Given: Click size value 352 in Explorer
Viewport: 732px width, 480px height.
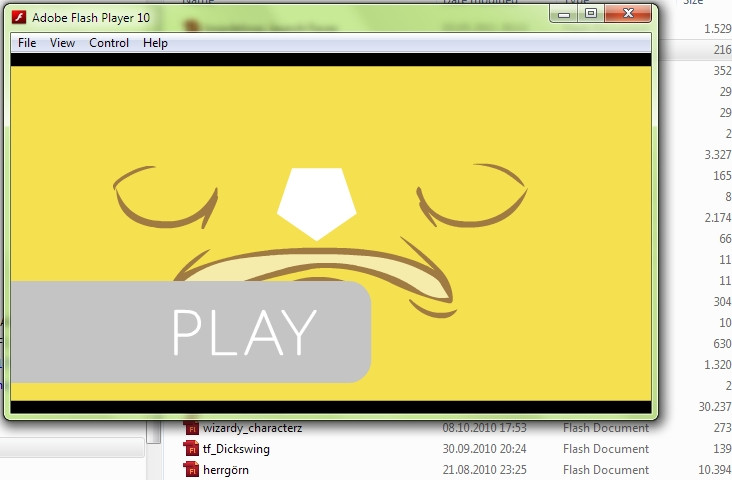Looking at the screenshot, I should [722, 71].
